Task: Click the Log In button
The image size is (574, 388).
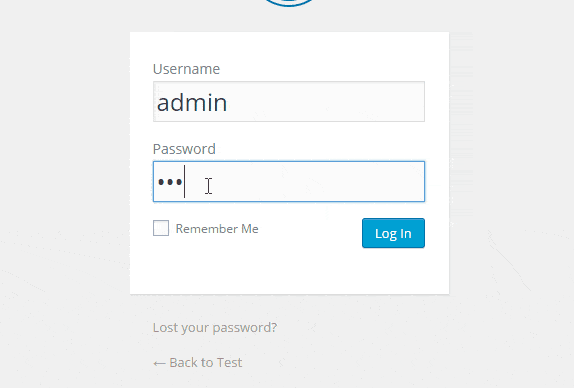Action: tap(394, 233)
